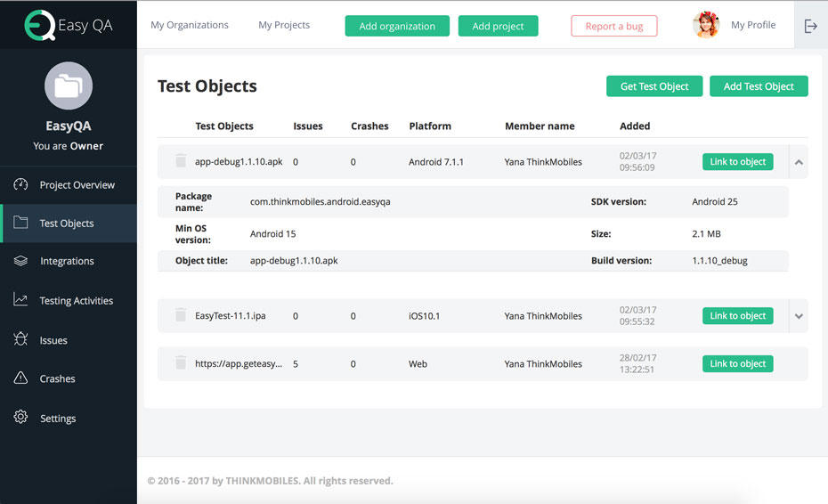The image size is (828, 504).
Task: Click the EasyQA logo icon
Action: [x=39, y=26]
